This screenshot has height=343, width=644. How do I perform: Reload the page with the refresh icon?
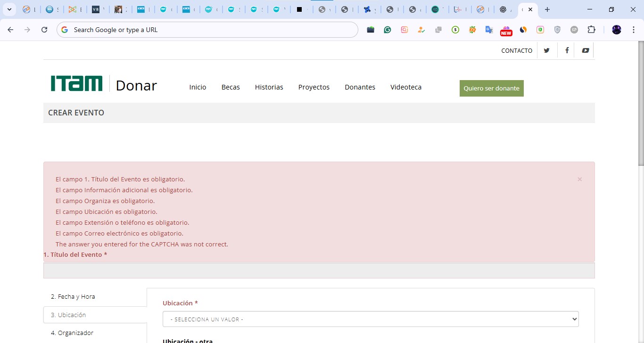[44, 30]
